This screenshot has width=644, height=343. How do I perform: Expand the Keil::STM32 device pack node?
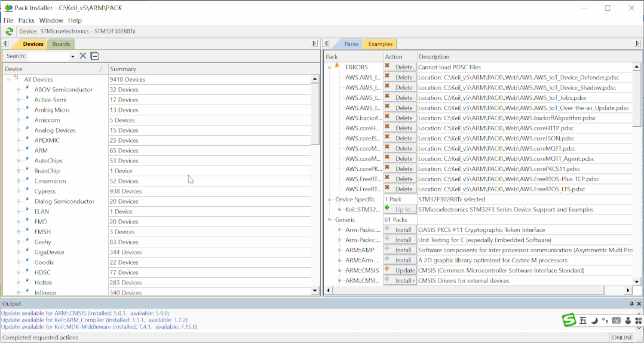point(340,210)
